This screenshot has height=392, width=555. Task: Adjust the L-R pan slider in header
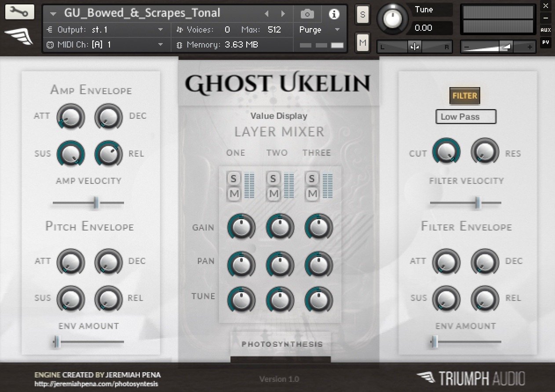[415, 47]
